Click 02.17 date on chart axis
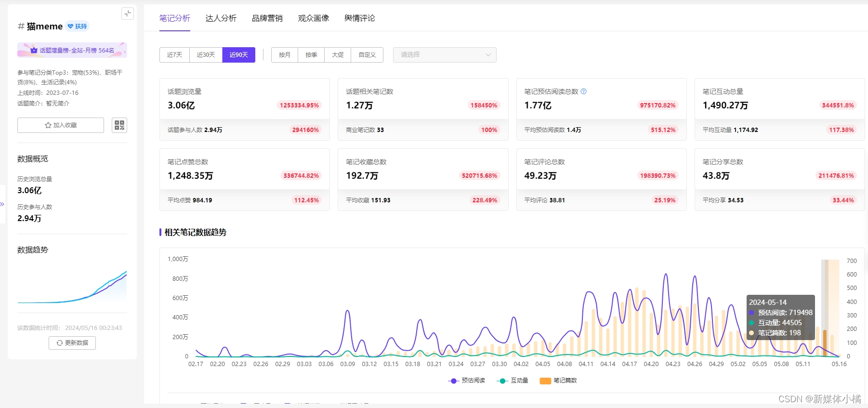The width and height of the screenshot is (868, 408). point(196,364)
